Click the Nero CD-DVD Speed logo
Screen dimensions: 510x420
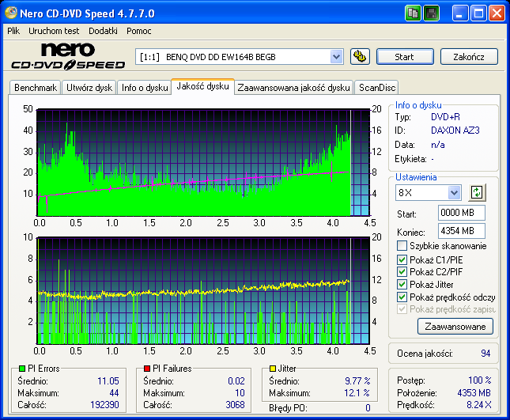(68, 56)
